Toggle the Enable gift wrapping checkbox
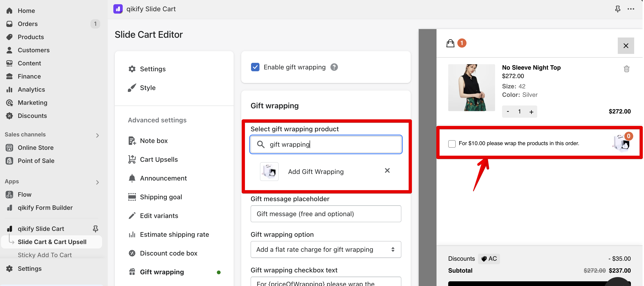Screen dimensions: 644x286 coord(255,67)
